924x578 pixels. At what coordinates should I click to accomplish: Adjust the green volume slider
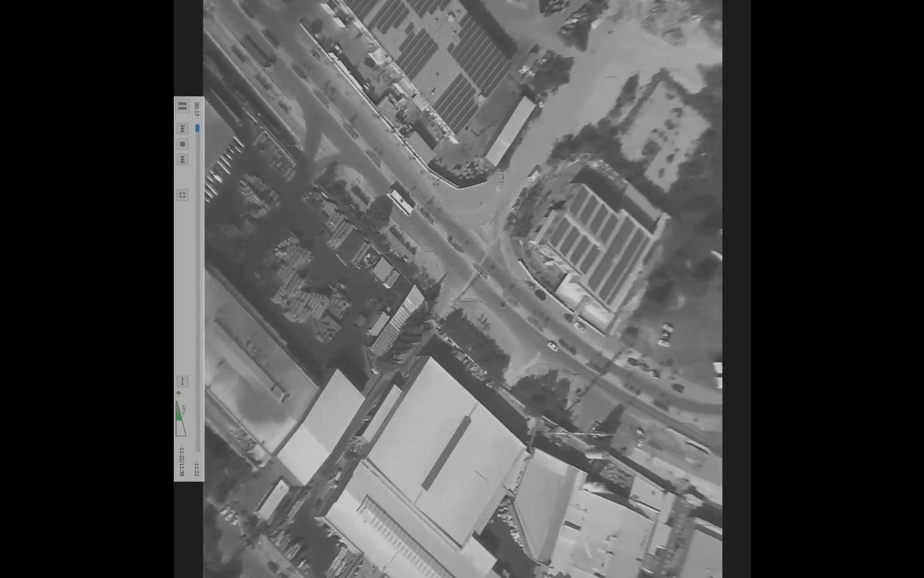180,419
